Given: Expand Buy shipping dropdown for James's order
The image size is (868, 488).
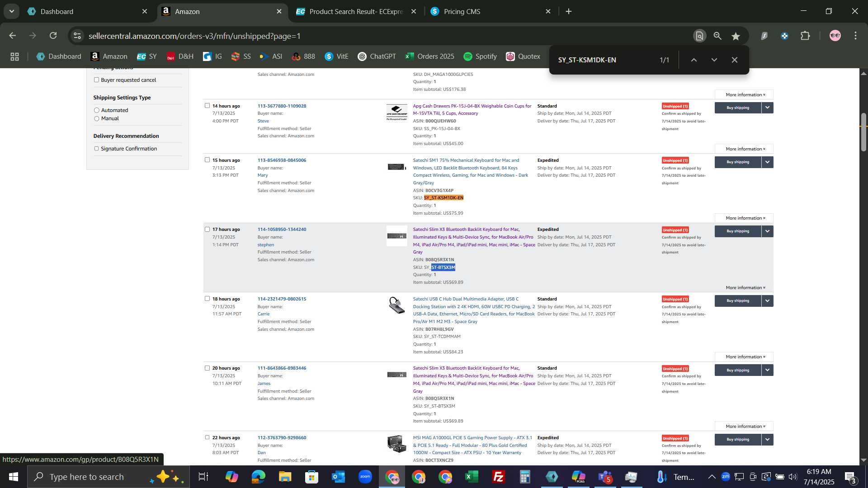Looking at the screenshot, I should (767, 370).
